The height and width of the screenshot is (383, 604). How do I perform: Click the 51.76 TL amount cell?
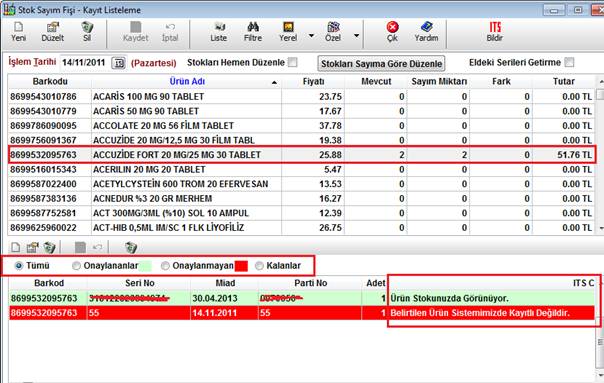(x=564, y=155)
